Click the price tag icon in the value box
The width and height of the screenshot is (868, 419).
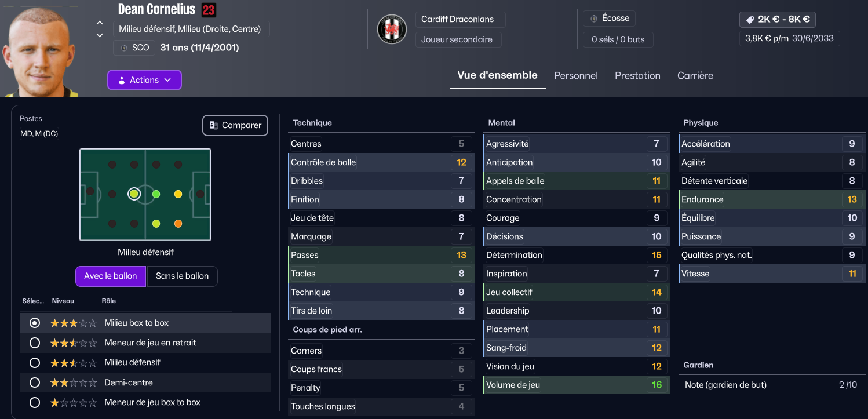tap(750, 19)
